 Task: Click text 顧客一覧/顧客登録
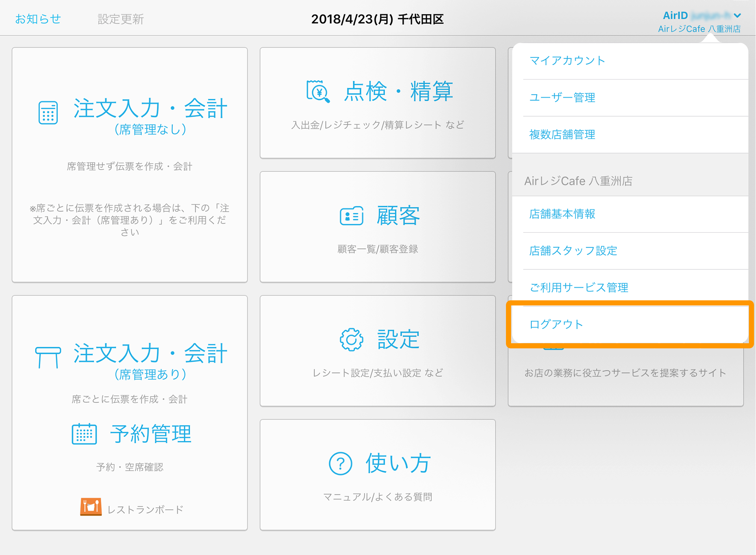point(378,249)
